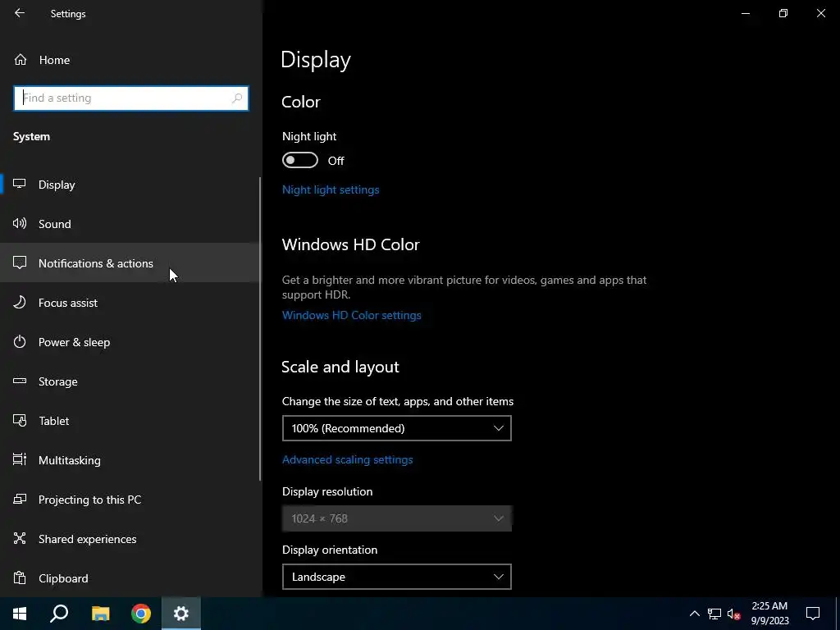Select Display in the sidebar

pos(130,185)
